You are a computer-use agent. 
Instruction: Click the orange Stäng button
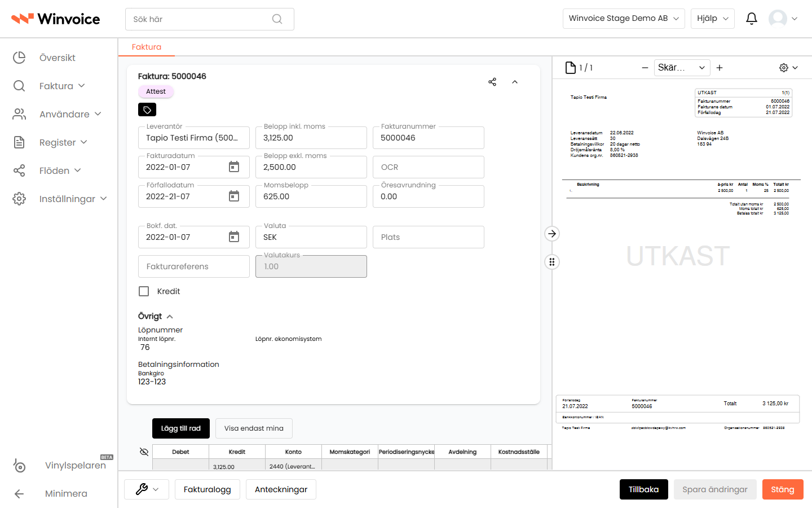[783, 489]
